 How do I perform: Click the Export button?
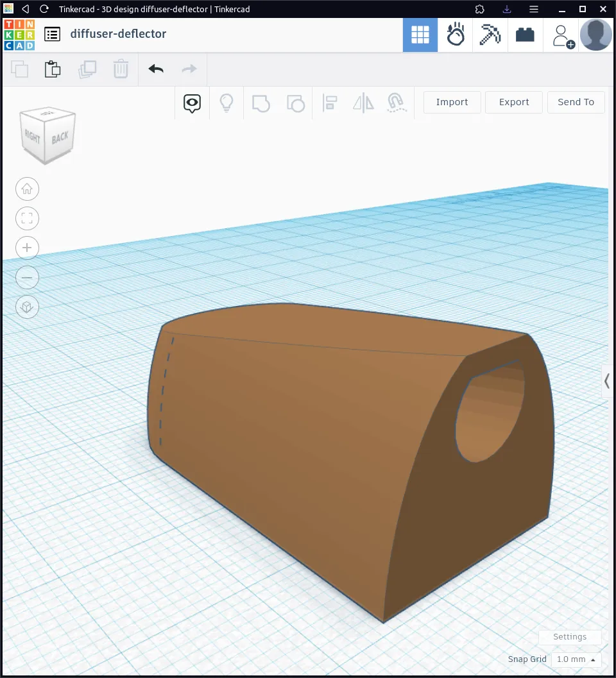(513, 102)
